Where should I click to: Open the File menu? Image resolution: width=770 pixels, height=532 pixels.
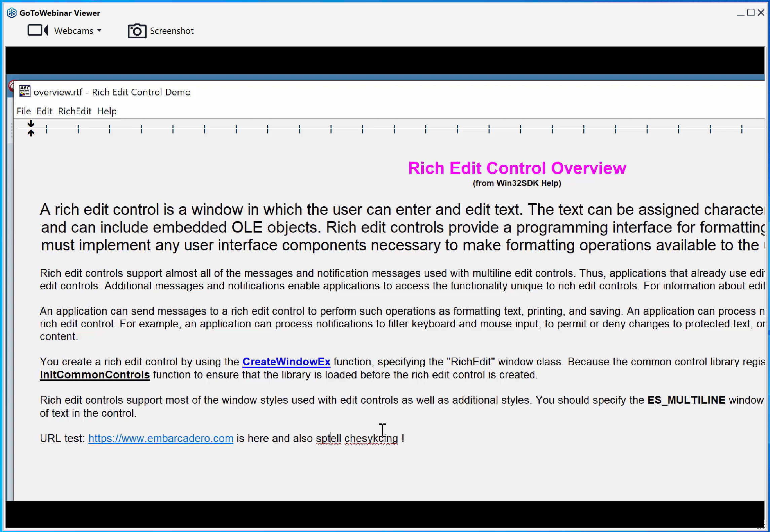24,111
